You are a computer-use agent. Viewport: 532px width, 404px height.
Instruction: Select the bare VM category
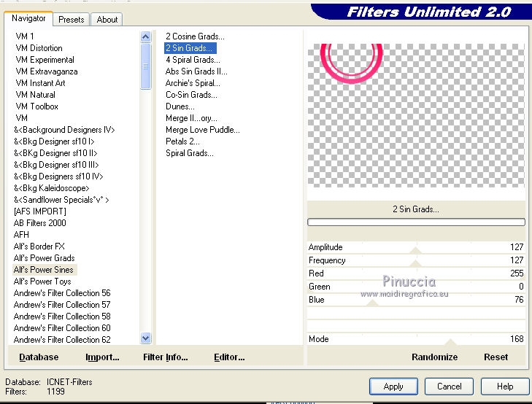pos(21,118)
